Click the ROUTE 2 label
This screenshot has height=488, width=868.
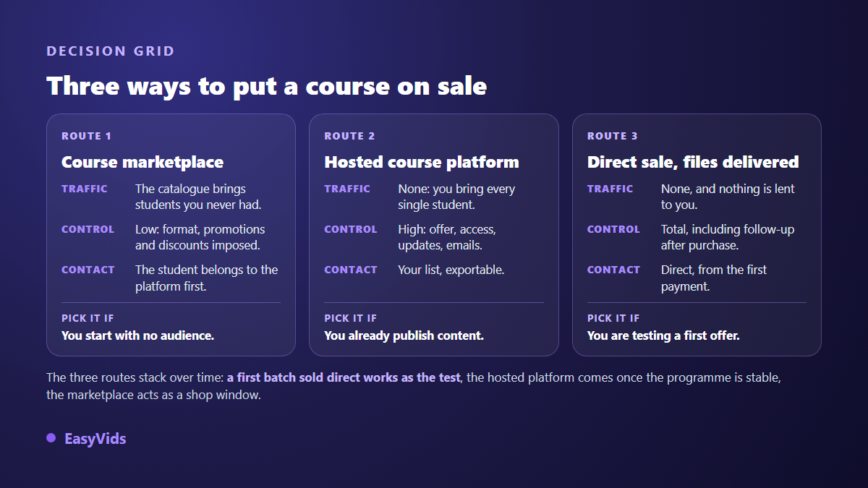pos(350,136)
